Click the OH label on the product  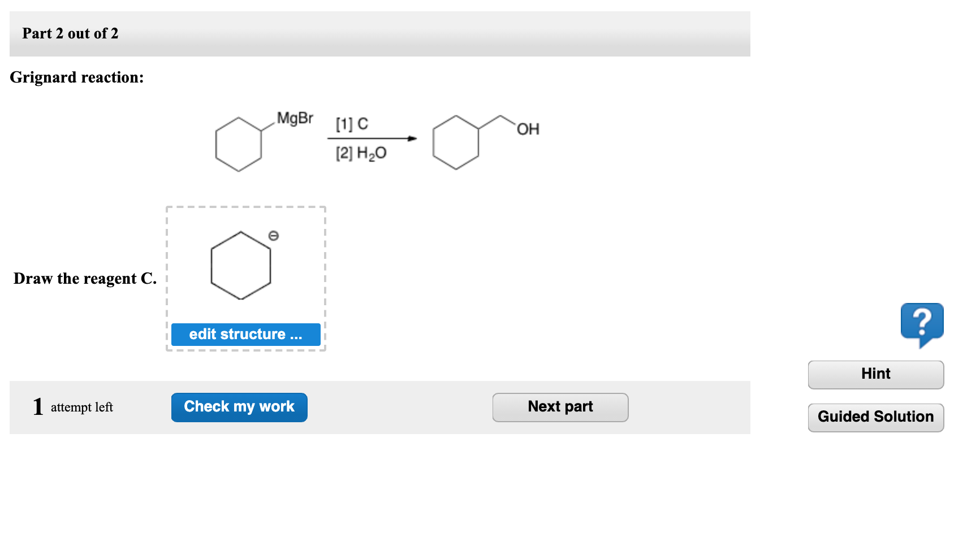point(529,129)
